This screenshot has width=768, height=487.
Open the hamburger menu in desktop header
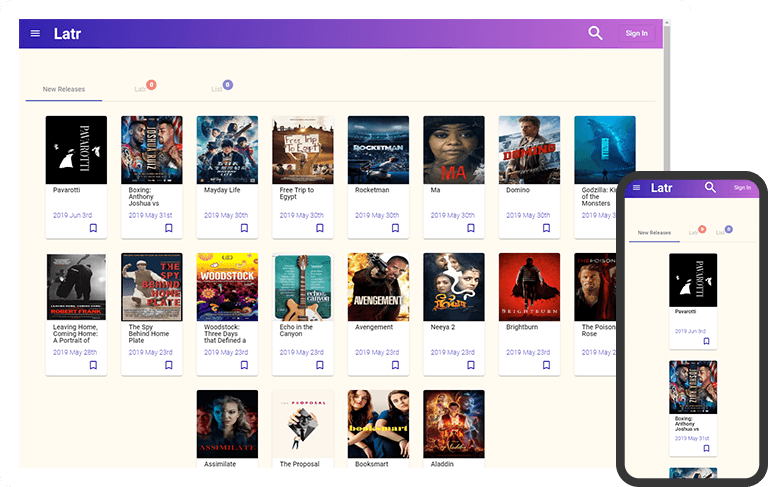[x=36, y=34]
